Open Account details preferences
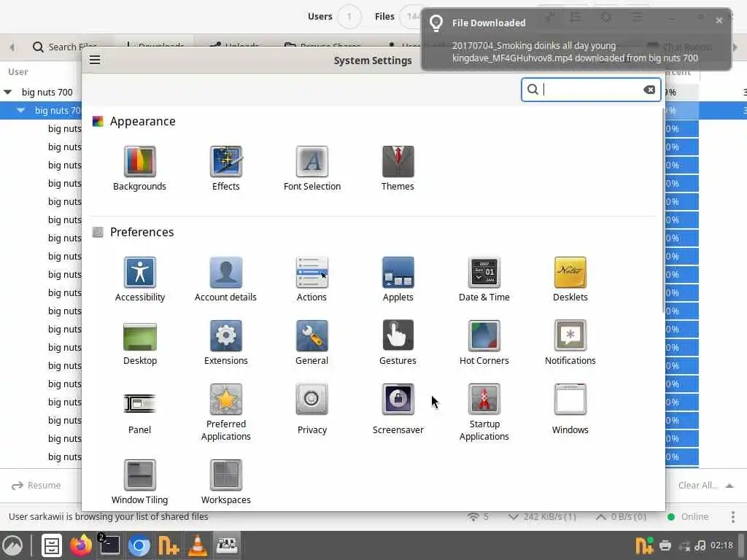 click(226, 279)
